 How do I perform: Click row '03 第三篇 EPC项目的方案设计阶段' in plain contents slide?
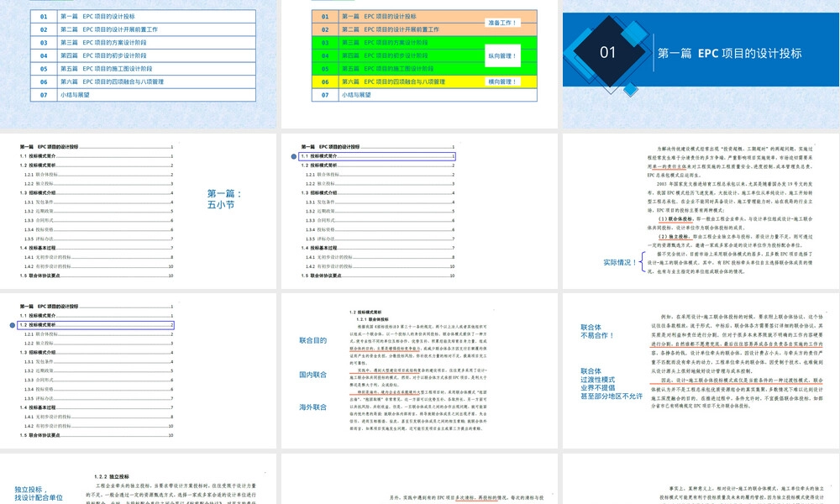(143, 42)
